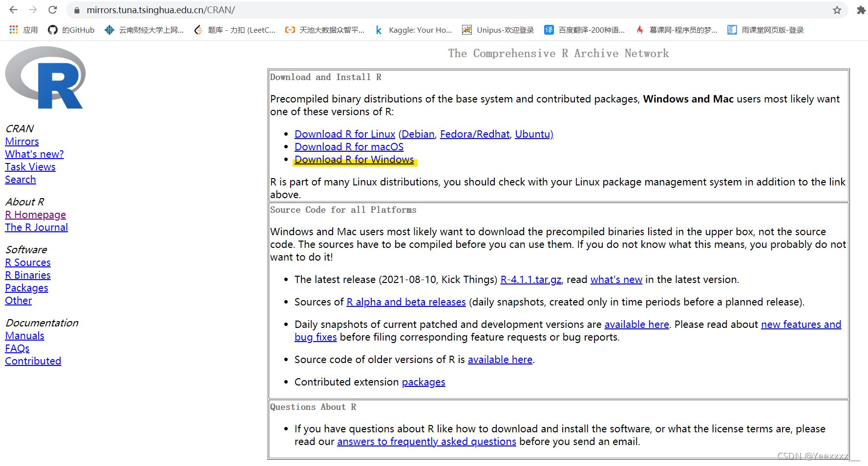The width and height of the screenshot is (868, 466).
Task: Open R alpha and beta releases
Action: [x=406, y=302]
